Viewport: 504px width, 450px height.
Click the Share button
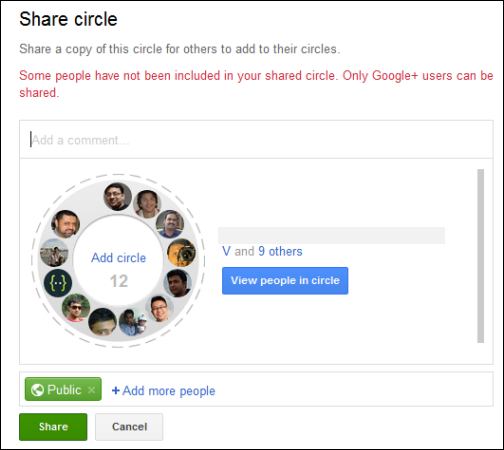[53, 427]
